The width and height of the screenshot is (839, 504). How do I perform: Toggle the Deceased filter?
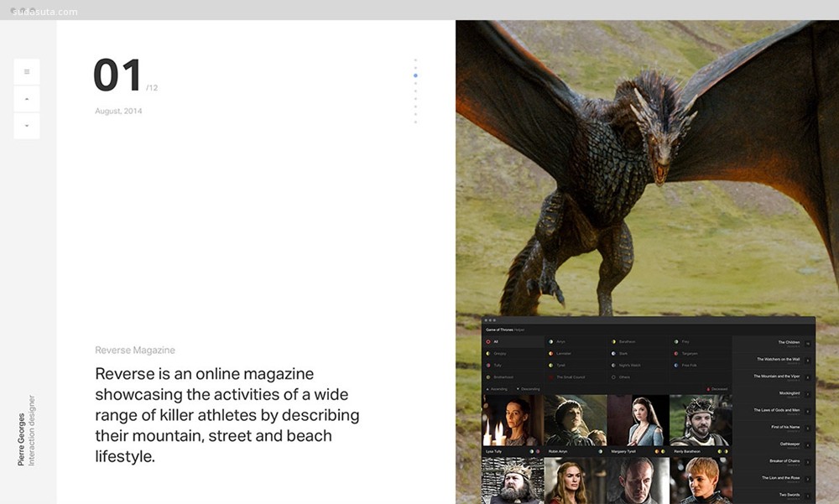click(x=717, y=389)
